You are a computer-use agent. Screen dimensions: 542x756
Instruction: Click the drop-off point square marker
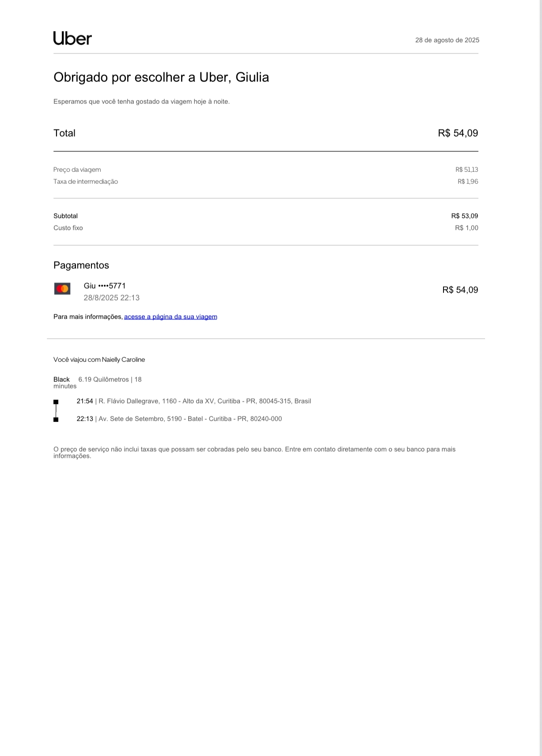tap(56, 419)
